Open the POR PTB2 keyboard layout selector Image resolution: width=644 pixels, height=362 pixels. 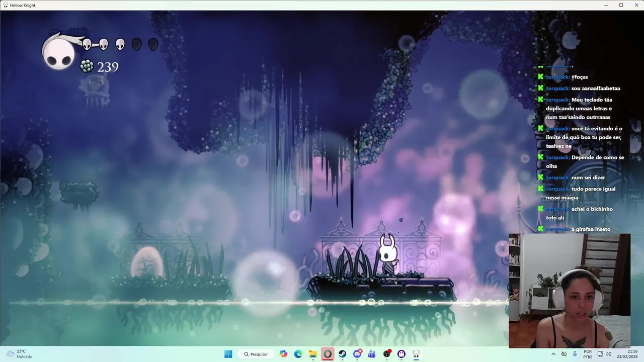(x=588, y=354)
